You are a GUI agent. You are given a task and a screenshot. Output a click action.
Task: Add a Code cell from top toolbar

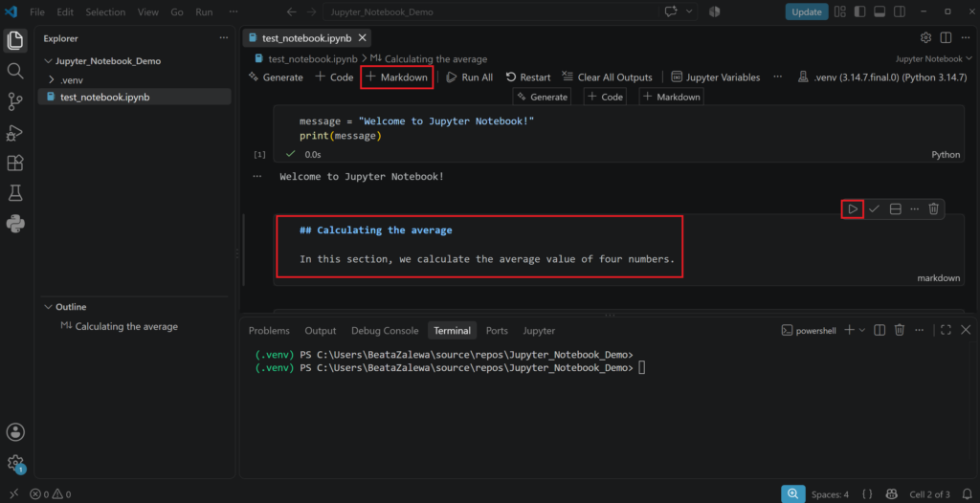(334, 77)
